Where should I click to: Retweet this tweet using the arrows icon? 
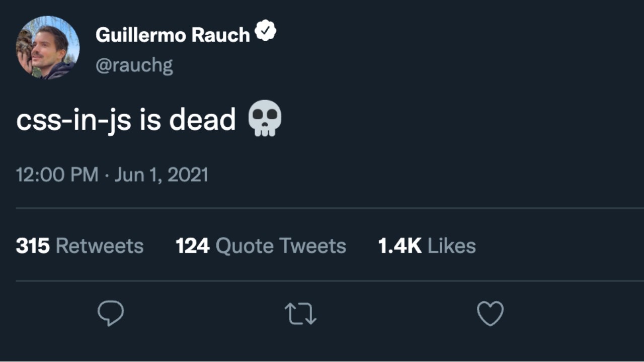pos(300,313)
